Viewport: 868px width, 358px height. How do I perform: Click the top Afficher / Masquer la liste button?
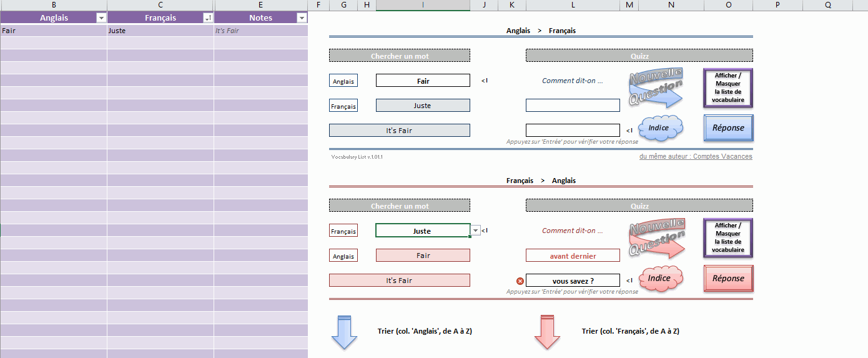[x=728, y=88]
